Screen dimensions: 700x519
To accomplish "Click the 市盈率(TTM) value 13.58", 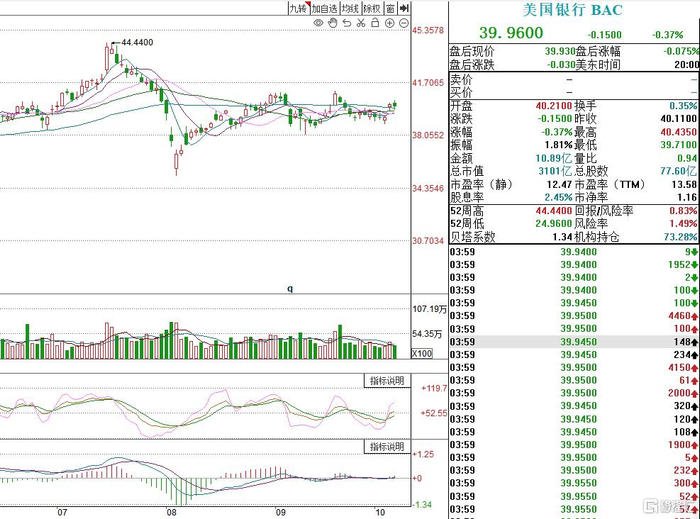I will pyautogui.click(x=684, y=184).
